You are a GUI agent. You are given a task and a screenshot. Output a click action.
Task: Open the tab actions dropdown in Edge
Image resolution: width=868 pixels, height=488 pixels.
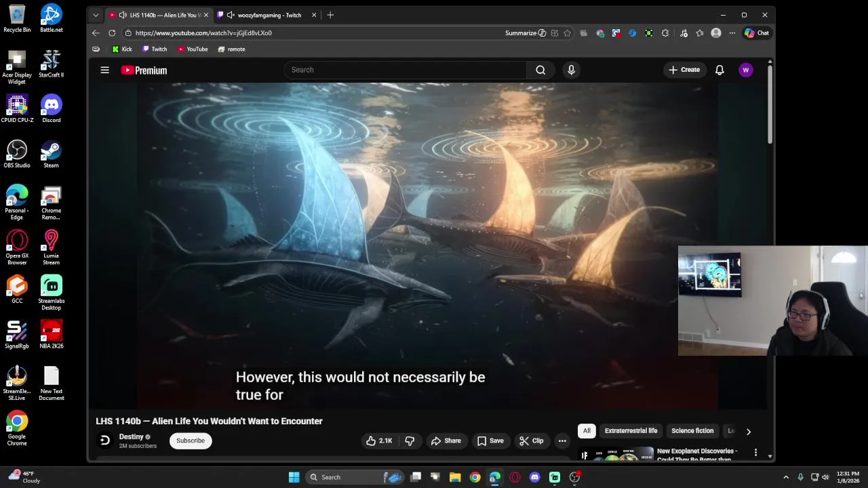tap(96, 15)
